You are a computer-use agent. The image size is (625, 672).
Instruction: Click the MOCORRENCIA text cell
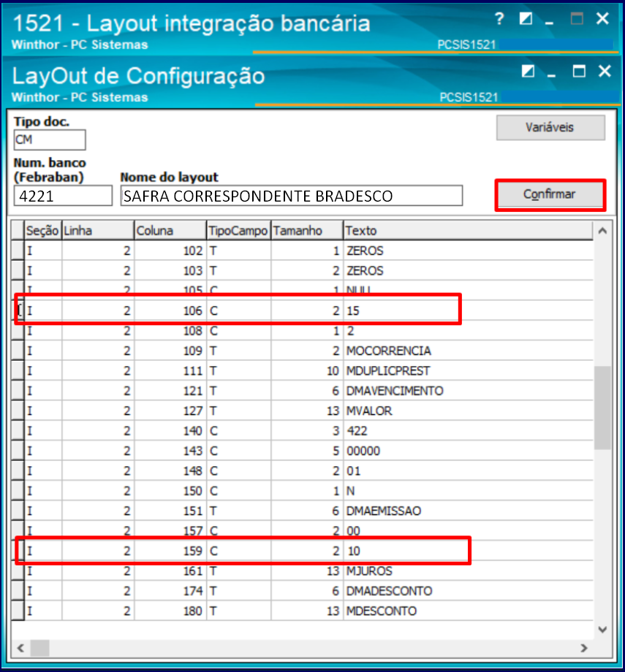tap(469, 351)
